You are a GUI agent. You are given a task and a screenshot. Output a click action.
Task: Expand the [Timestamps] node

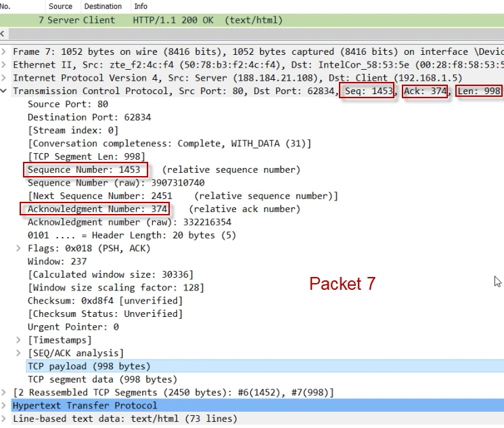click(19, 340)
